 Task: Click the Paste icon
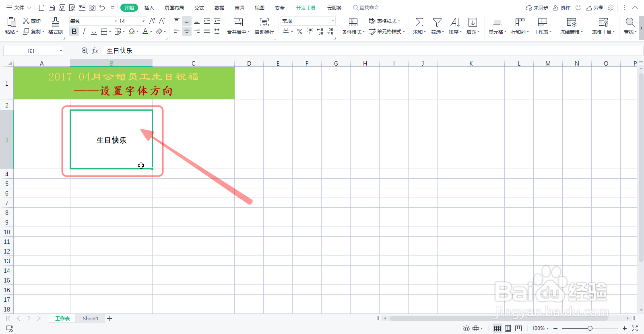pos(12,22)
